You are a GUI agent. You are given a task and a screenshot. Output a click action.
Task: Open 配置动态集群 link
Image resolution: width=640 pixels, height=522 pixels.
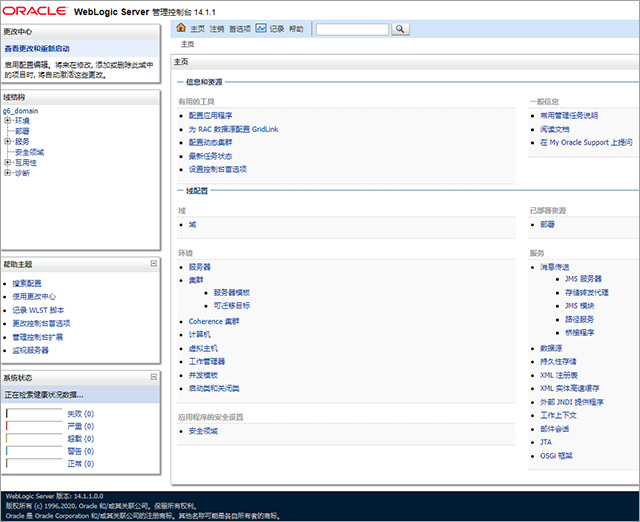[210, 142]
